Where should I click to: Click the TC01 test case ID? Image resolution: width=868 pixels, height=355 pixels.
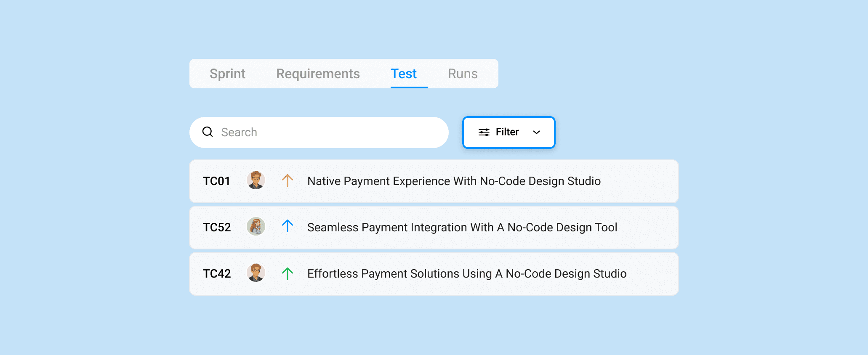click(216, 181)
